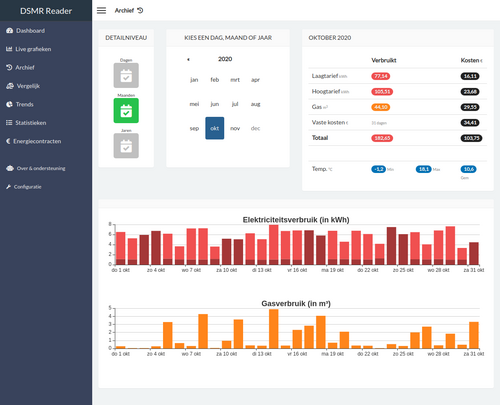The height and width of the screenshot is (405, 500).
Task: Open Trends pie chart icon
Action: [9, 104]
